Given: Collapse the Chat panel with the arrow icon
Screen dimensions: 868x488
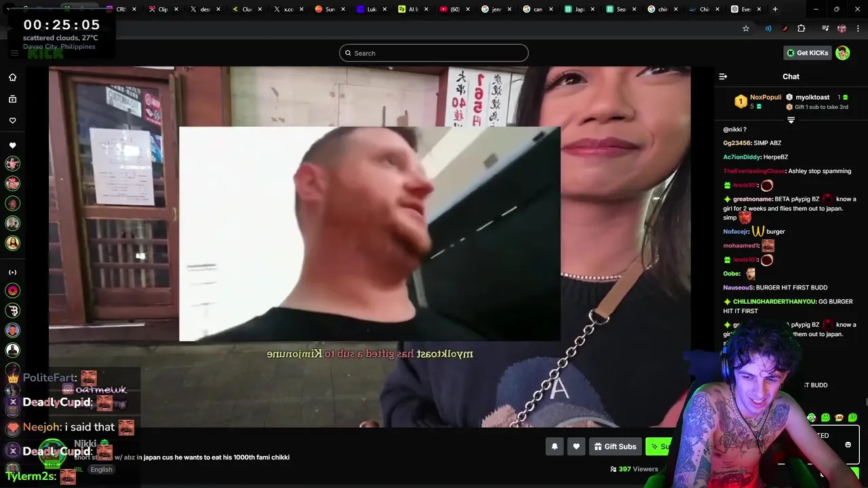Looking at the screenshot, I should (x=723, y=77).
